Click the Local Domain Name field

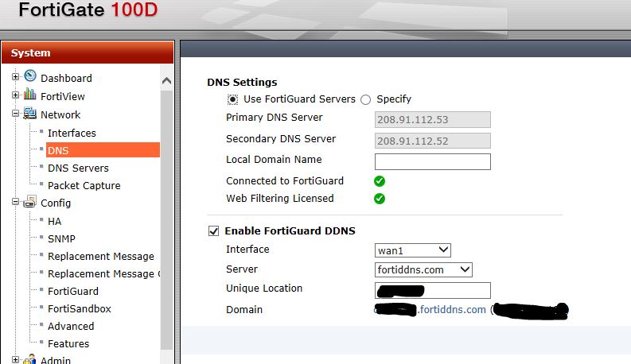click(432, 161)
